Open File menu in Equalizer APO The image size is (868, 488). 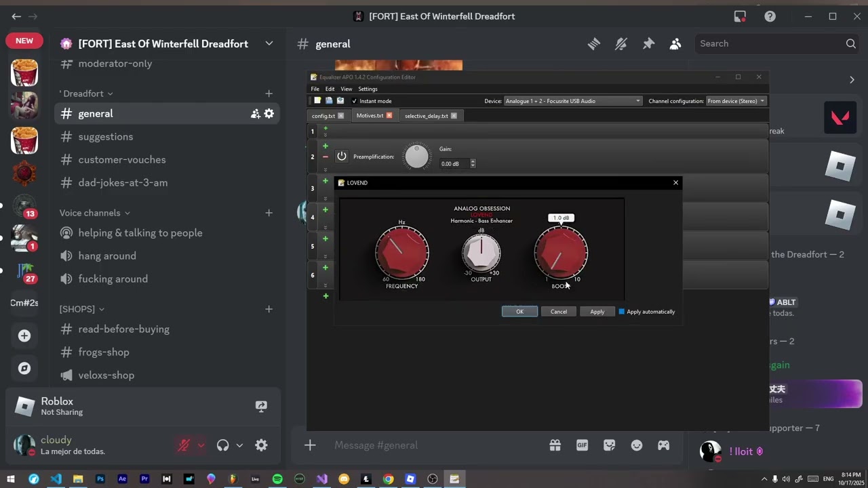coord(315,89)
